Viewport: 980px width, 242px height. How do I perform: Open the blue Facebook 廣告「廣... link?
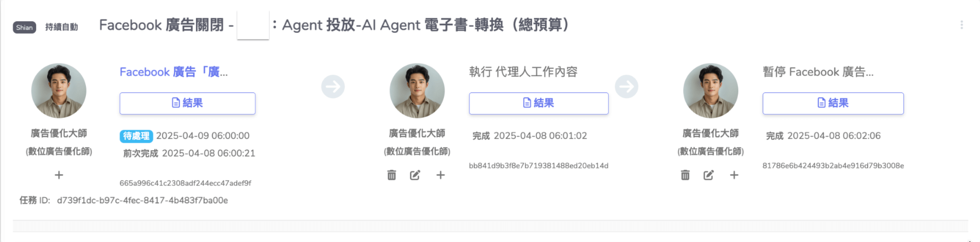pos(174,72)
